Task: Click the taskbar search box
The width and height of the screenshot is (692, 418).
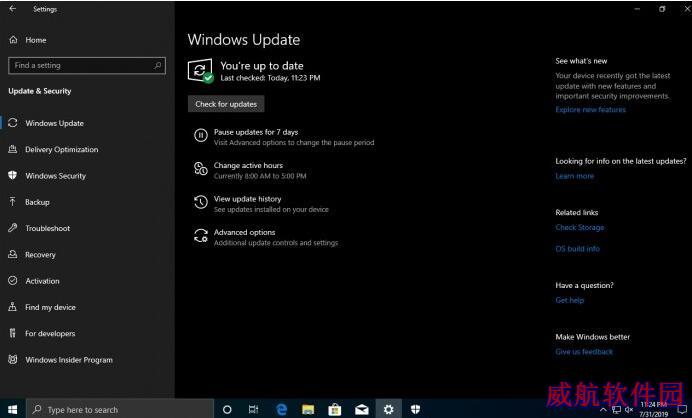Action: pos(120,409)
